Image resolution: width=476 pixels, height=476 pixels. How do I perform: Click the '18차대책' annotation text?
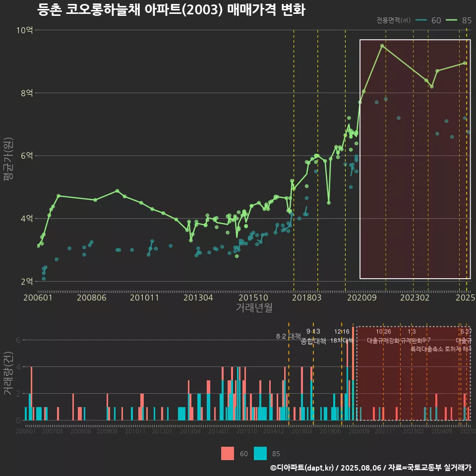click(342, 341)
